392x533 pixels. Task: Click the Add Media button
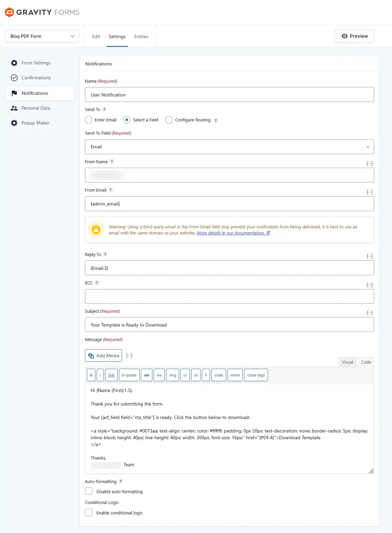[103, 356]
